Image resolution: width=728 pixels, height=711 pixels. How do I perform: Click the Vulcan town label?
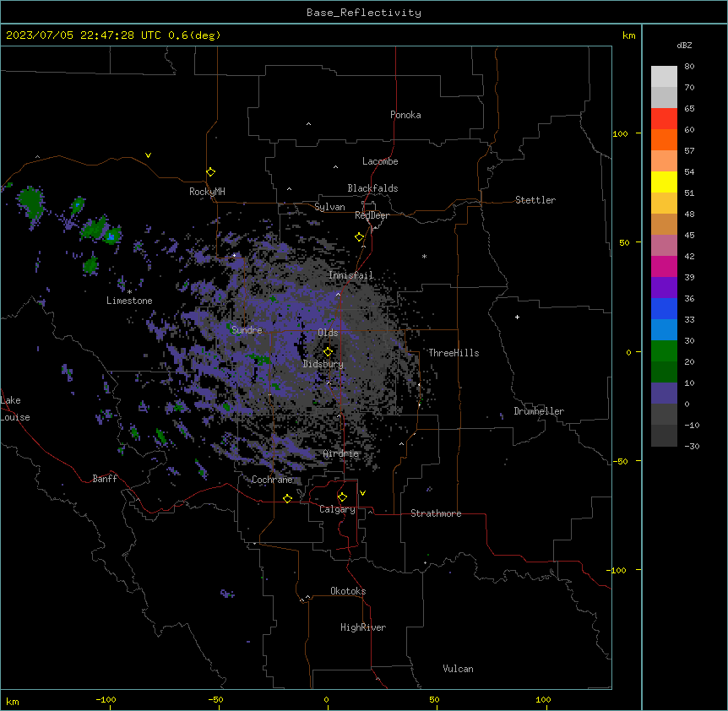pyautogui.click(x=458, y=669)
